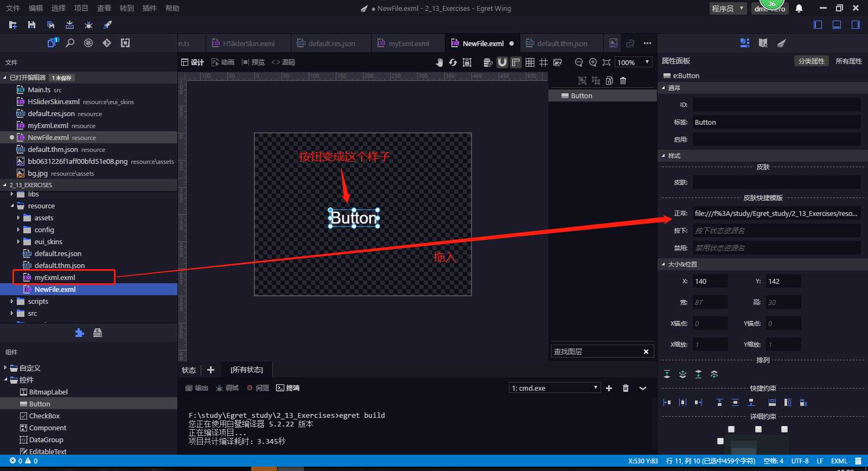Click the new folder icon in top toolbar

point(13,25)
